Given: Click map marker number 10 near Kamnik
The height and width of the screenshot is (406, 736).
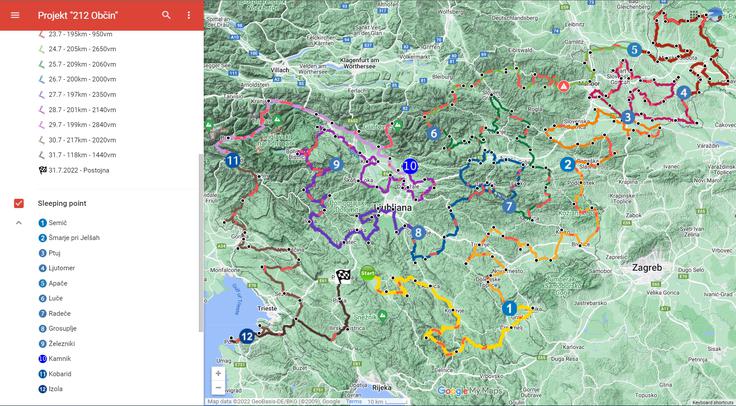Looking at the screenshot, I should [x=410, y=166].
